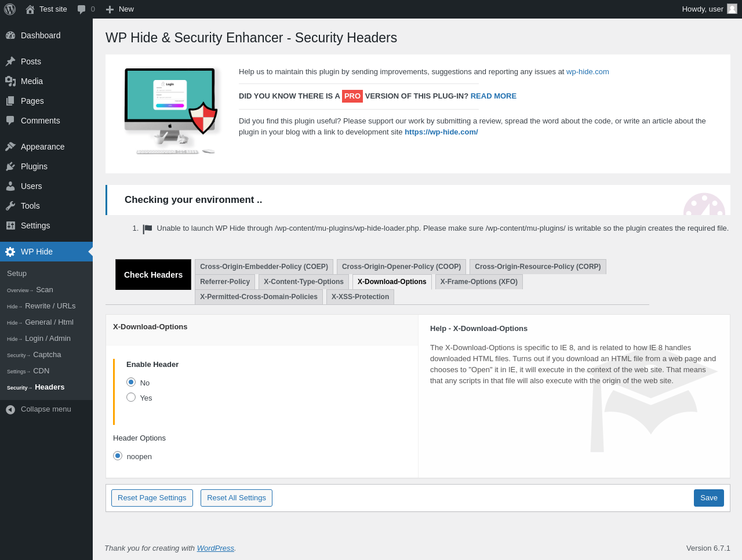Open the Referrer-Policy tab
The height and width of the screenshot is (560, 742).
(225, 282)
